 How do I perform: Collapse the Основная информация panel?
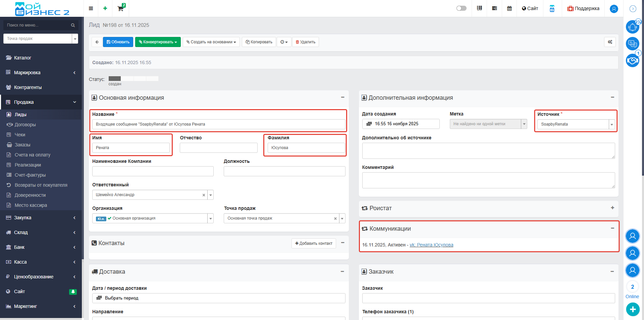click(342, 97)
